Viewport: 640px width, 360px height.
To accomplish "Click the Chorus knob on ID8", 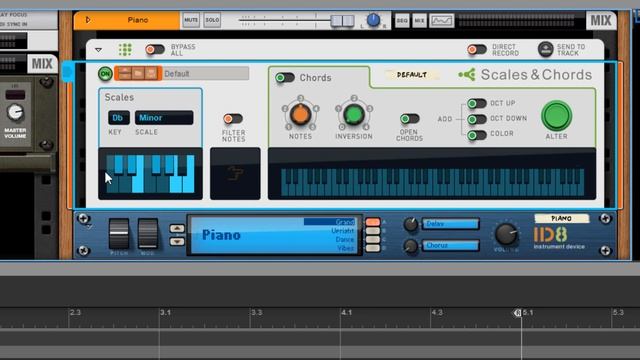I will pos(411,246).
